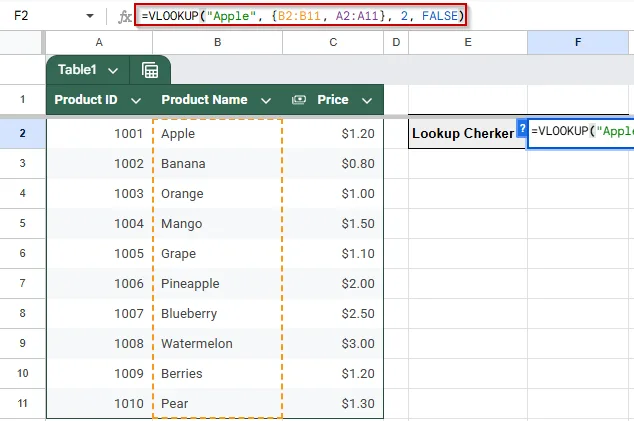Click the fx function icon
This screenshot has width=634, height=421.
125,17
